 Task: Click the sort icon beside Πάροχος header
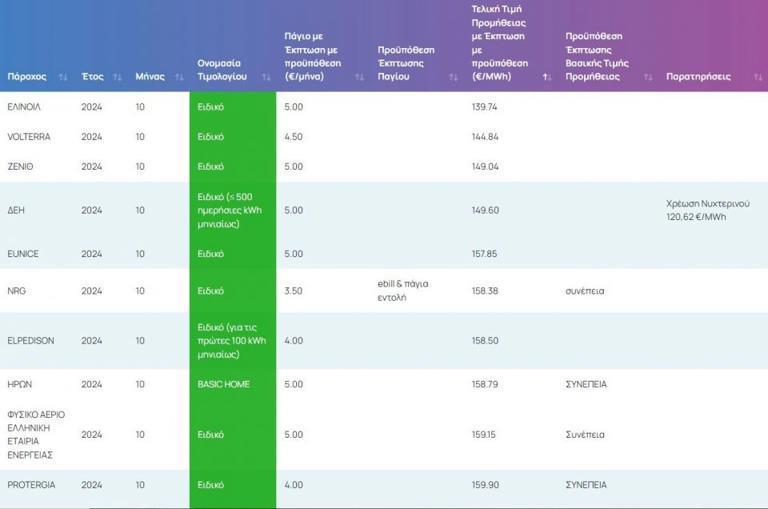pos(63,77)
